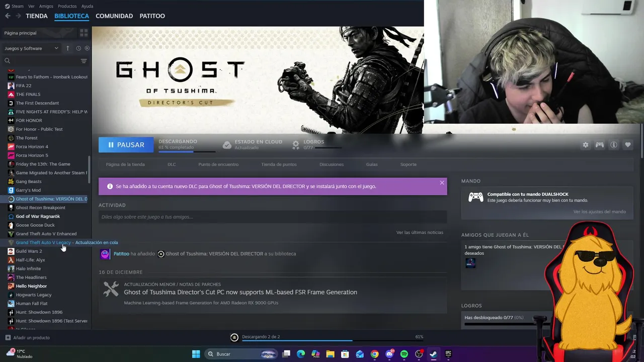Switch to the TIENDA section

coord(37,16)
